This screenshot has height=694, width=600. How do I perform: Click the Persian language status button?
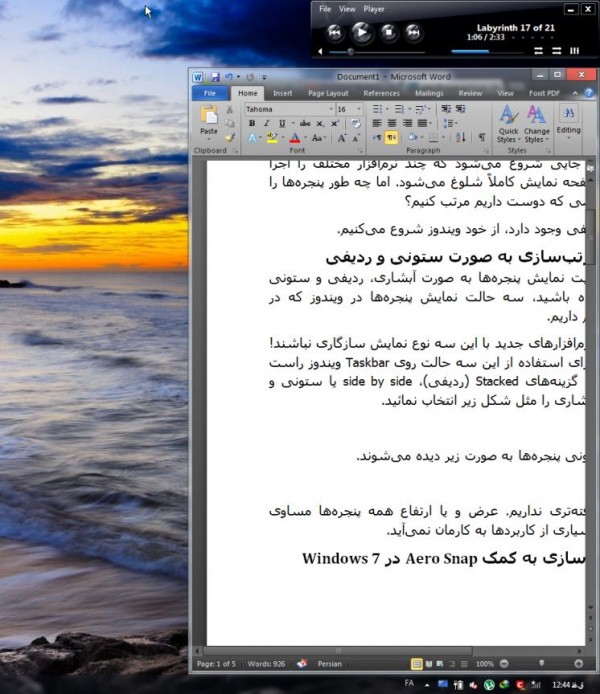pyautogui.click(x=329, y=663)
